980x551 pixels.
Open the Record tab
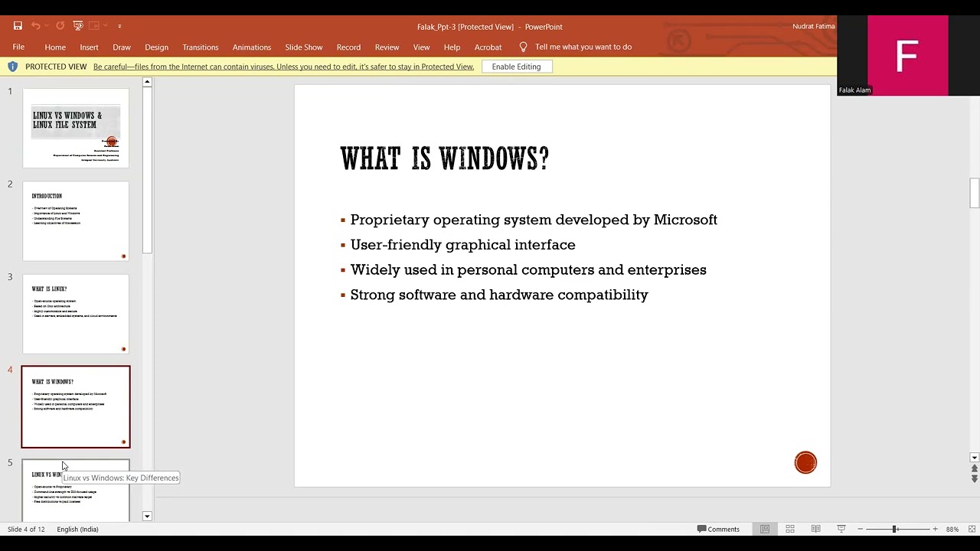348,47
